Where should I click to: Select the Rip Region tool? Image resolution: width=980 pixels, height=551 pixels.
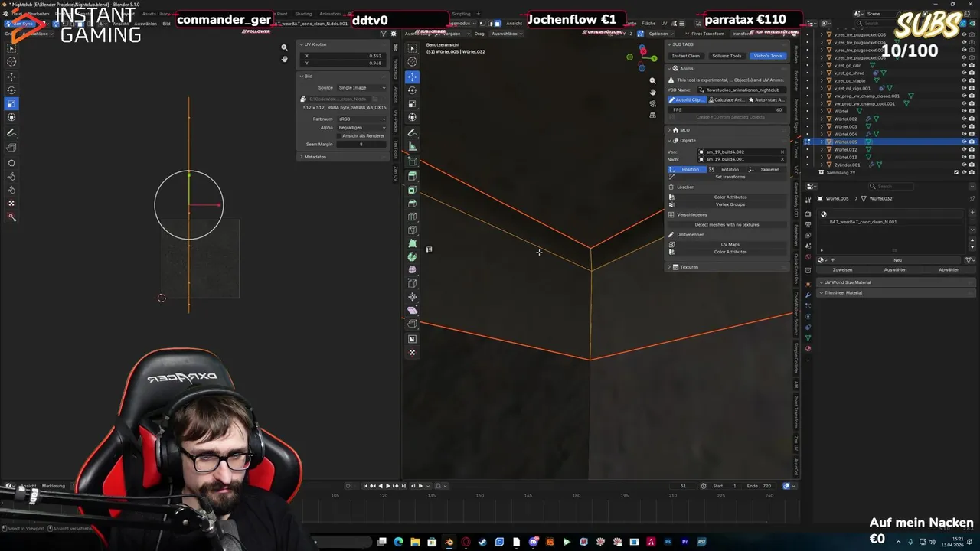412,324
